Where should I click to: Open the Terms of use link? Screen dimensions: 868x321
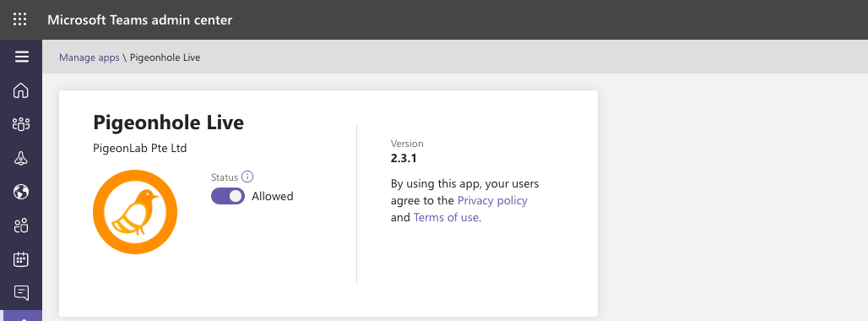coord(446,217)
